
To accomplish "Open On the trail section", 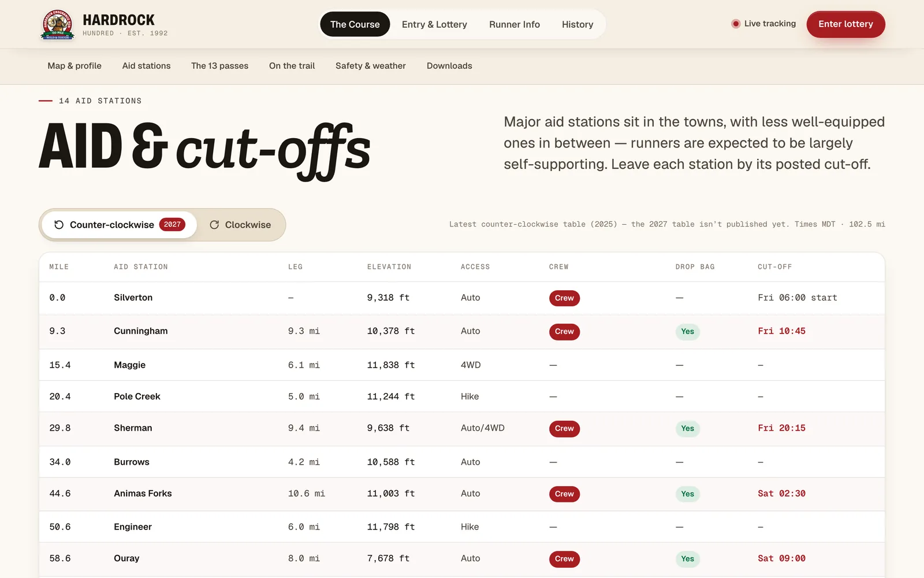I will tap(292, 66).
